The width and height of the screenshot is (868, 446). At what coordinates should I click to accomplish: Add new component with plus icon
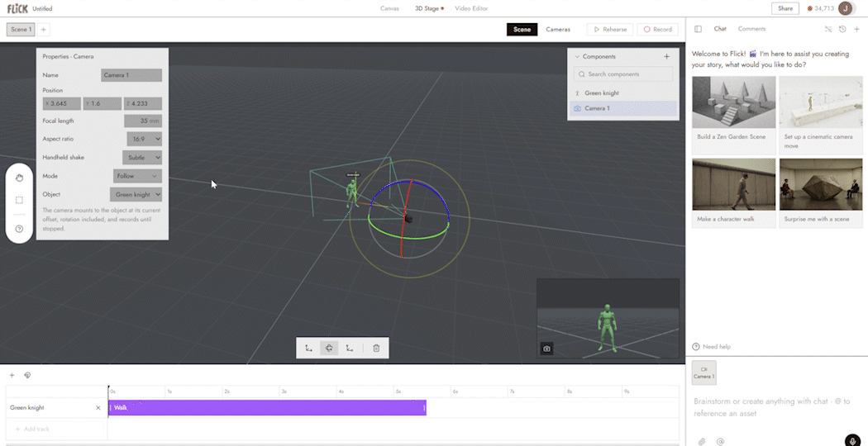(666, 56)
